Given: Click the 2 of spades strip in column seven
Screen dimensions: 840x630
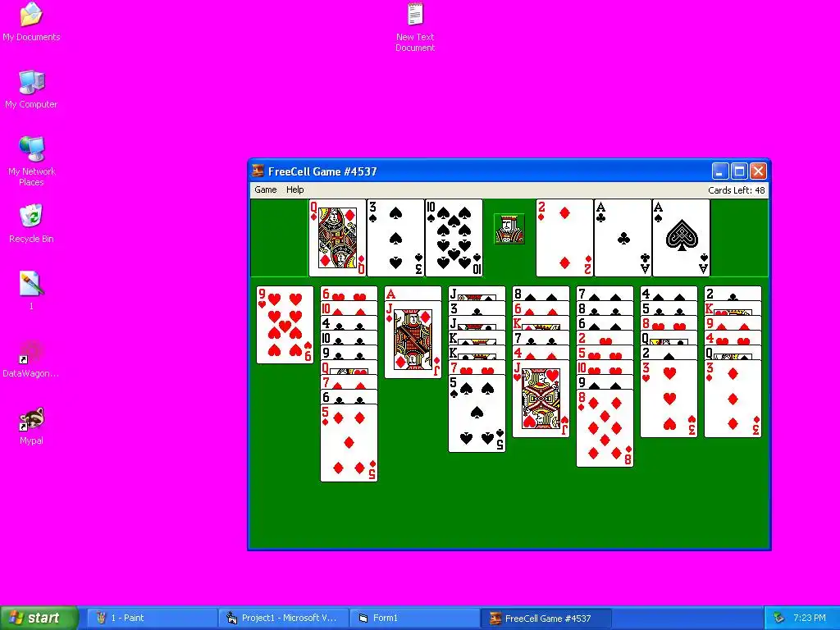Looking at the screenshot, I should (x=669, y=353).
